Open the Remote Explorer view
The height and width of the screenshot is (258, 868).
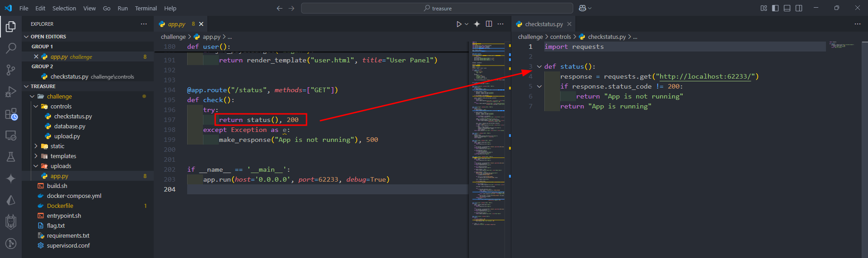tap(11, 135)
